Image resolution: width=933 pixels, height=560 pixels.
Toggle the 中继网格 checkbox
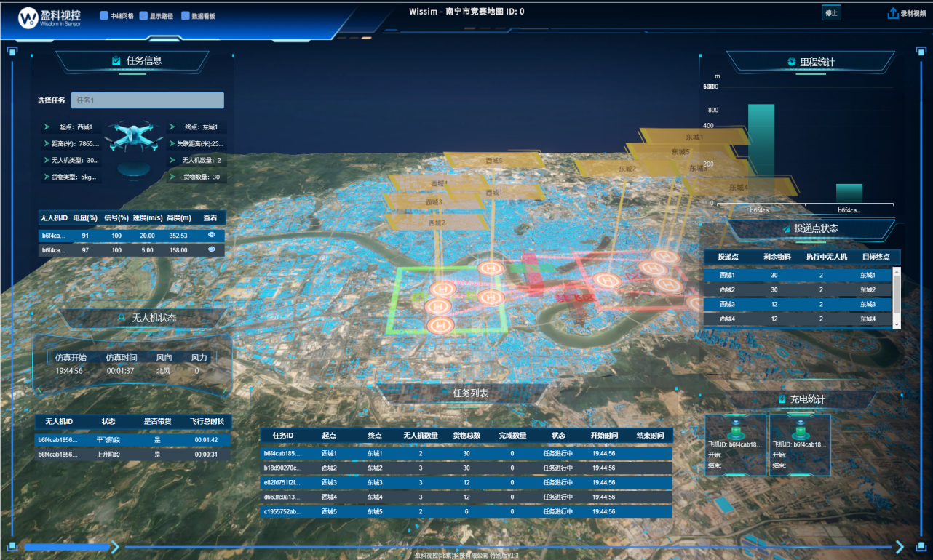coord(104,15)
